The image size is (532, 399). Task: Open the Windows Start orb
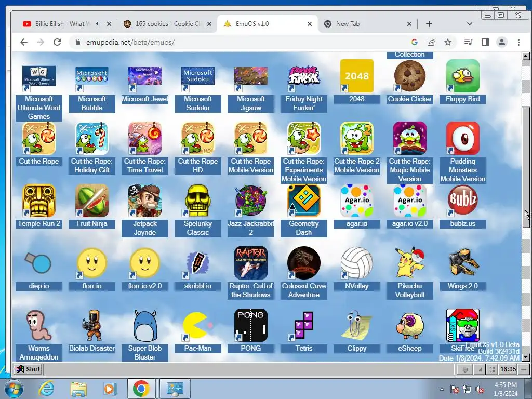click(14, 389)
